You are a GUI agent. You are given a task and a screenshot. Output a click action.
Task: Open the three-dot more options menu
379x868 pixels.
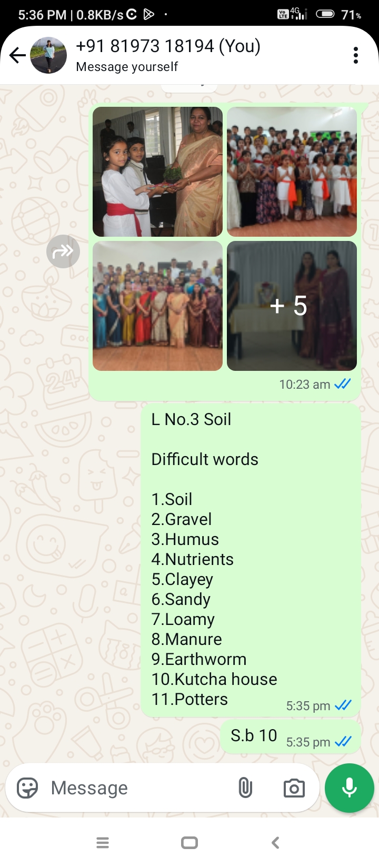(x=356, y=55)
